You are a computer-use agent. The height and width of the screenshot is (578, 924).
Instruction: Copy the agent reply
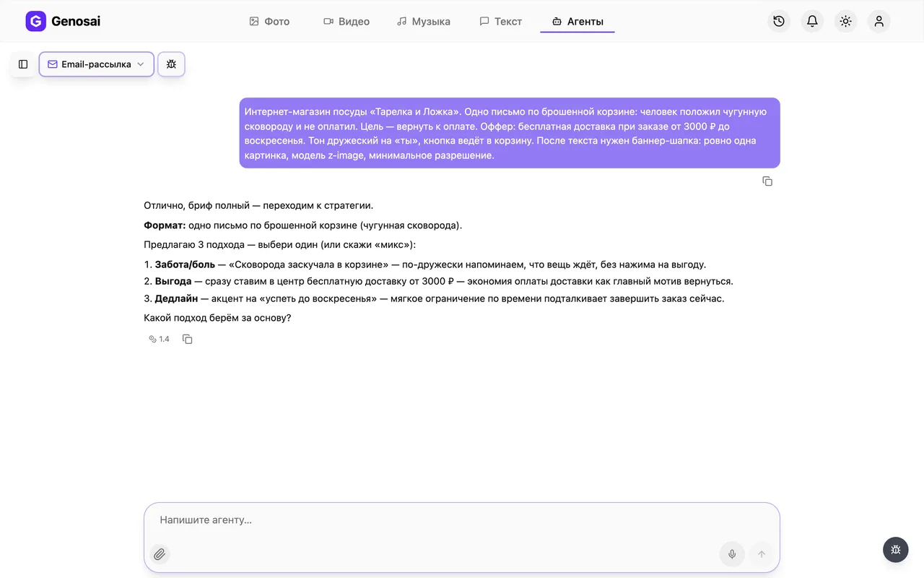click(188, 339)
